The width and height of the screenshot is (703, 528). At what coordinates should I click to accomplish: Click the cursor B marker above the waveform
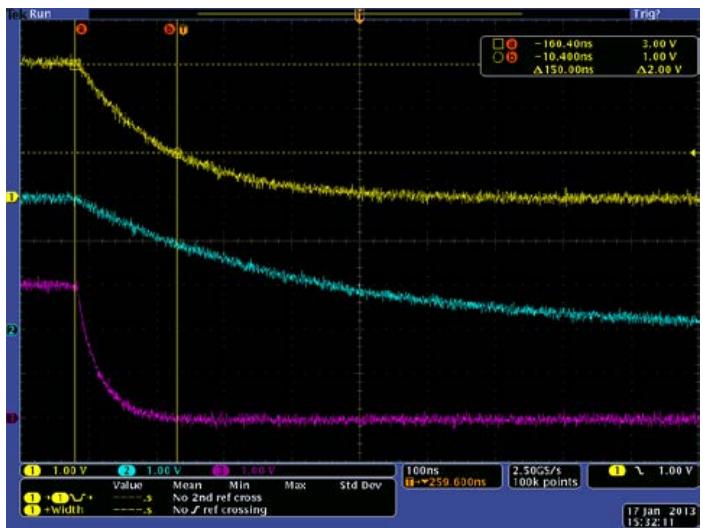tap(170, 30)
